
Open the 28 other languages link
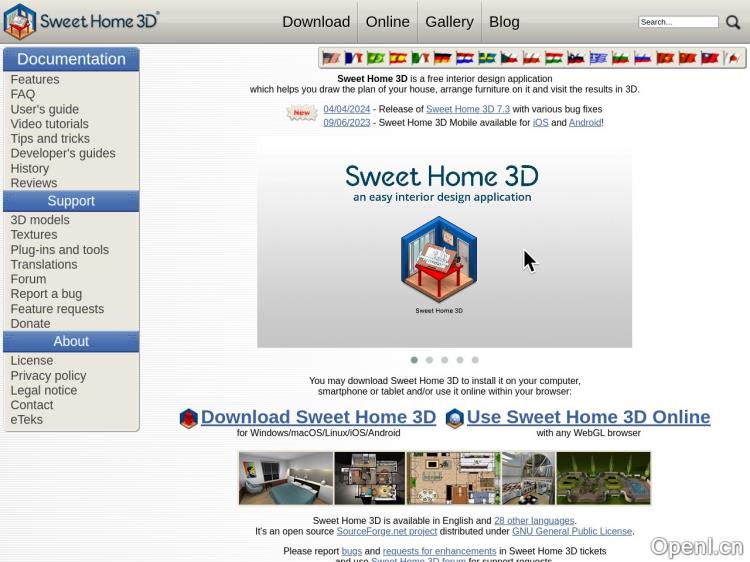click(x=534, y=520)
